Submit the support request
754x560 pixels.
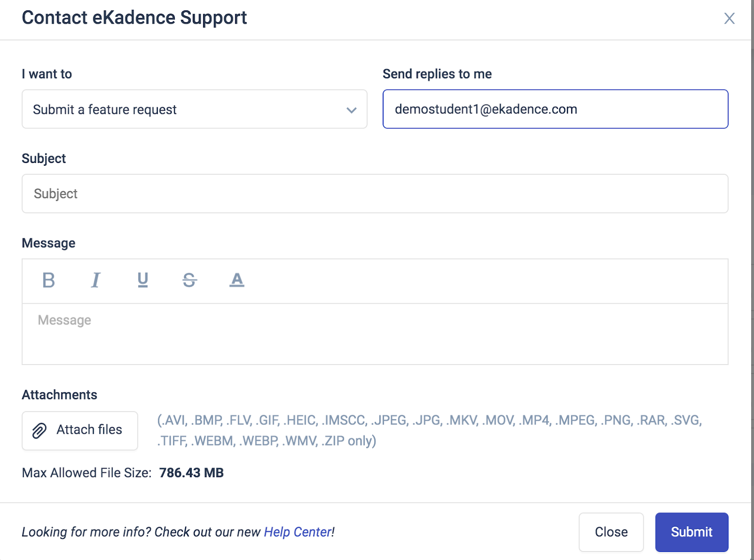691,532
